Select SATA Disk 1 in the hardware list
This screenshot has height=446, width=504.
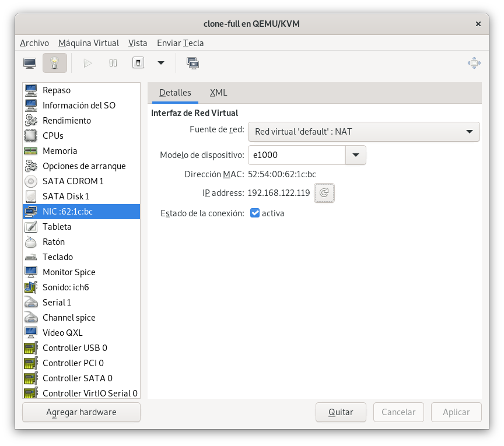[65, 196]
